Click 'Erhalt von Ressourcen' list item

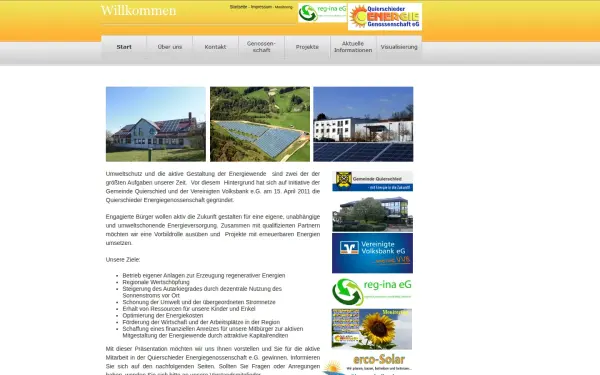(x=189, y=309)
